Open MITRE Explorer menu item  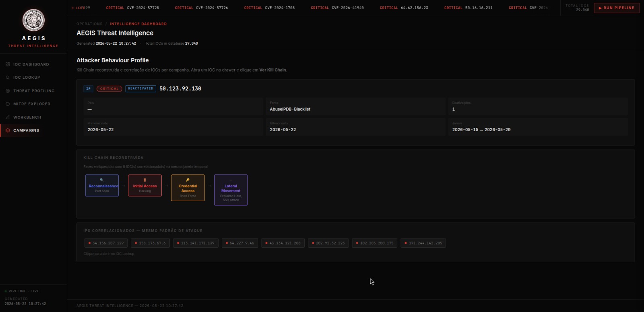click(x=33, y=104)
